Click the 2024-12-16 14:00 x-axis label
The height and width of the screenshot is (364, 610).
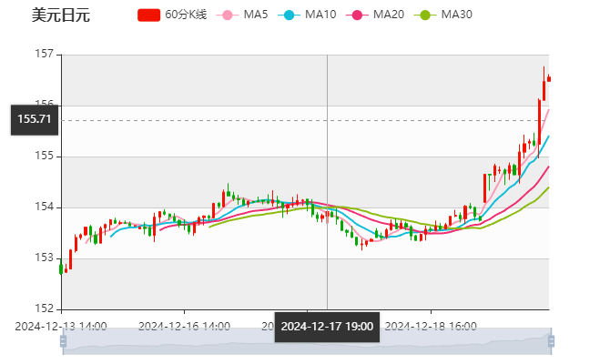(184, 326)
